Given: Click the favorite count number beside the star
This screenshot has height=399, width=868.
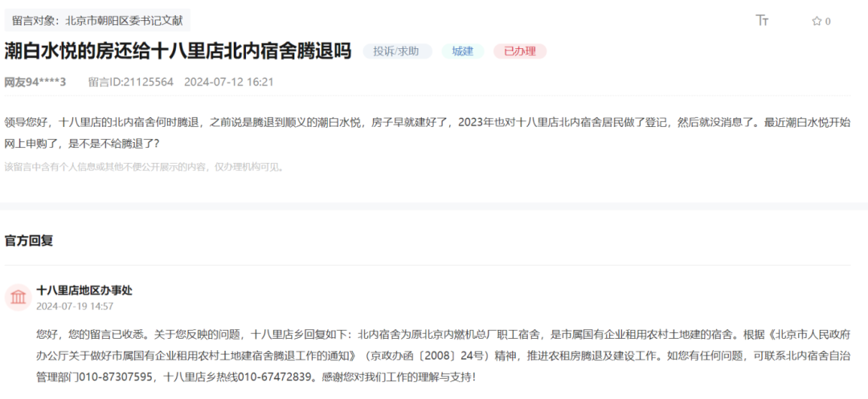Looking at the screenshot, I should pos(828,22).
